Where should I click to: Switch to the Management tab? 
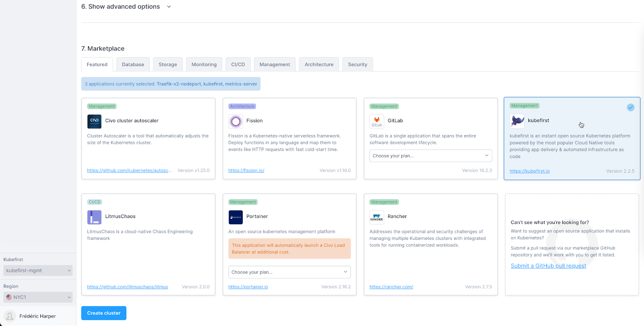point(275,64)
